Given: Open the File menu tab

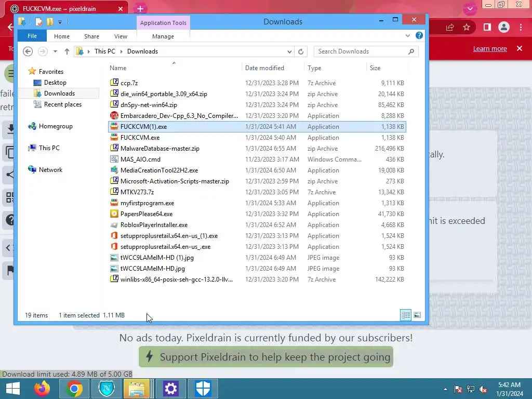Looking at the screenshot, I should 32,36.
